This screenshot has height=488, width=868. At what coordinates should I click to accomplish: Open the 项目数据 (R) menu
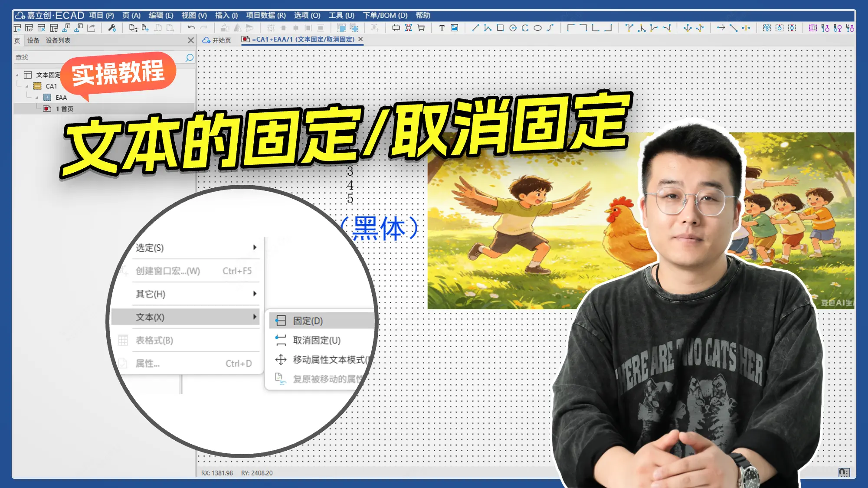pyautogui.click(x=266, y=15)
